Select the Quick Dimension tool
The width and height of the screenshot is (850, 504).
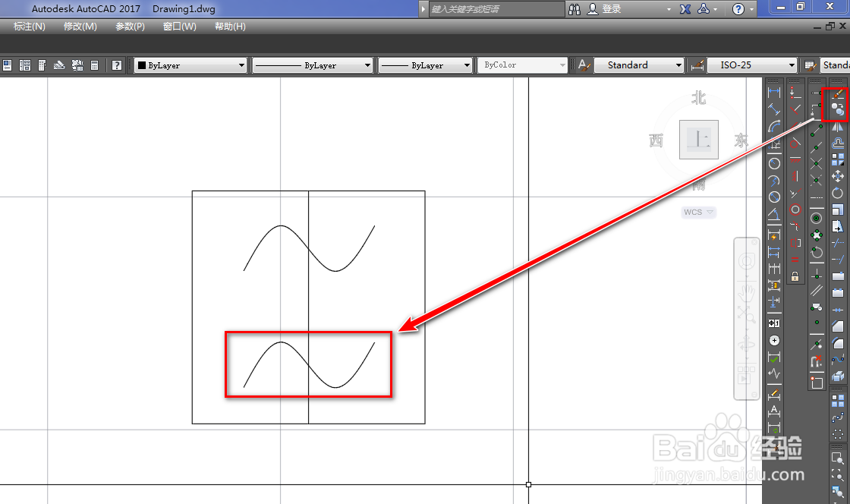(x=774, y=235)
